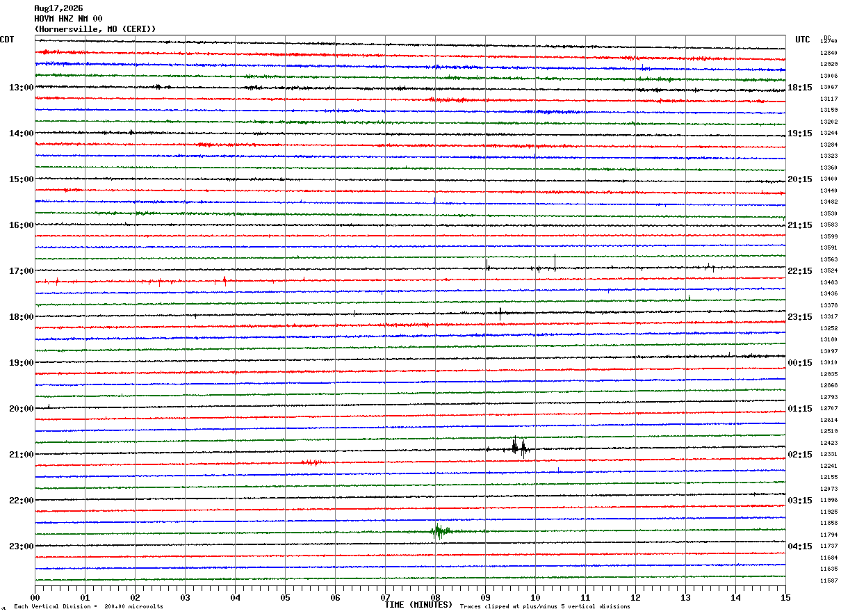The image size is (841, 616).
Task: Click the '03:15' UTC time label
Action: tap(800, 501)
